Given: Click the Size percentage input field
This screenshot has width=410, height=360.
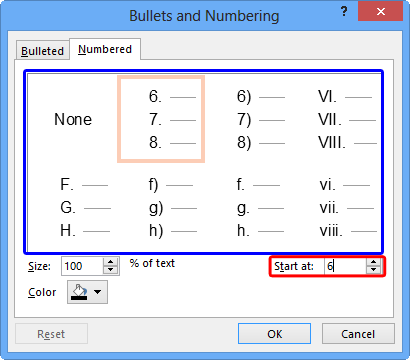Looking at the screenshot, I should [x=82, y=266].
